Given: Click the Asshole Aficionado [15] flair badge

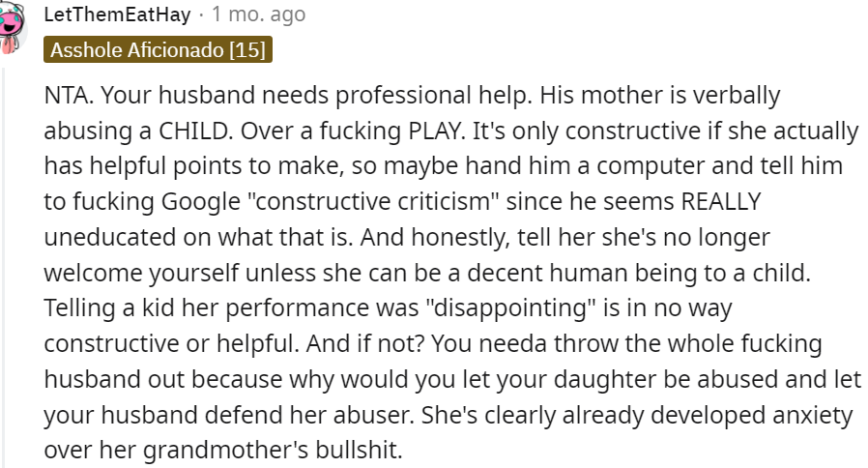Looking at the screenshot, I should pos(159,50).
